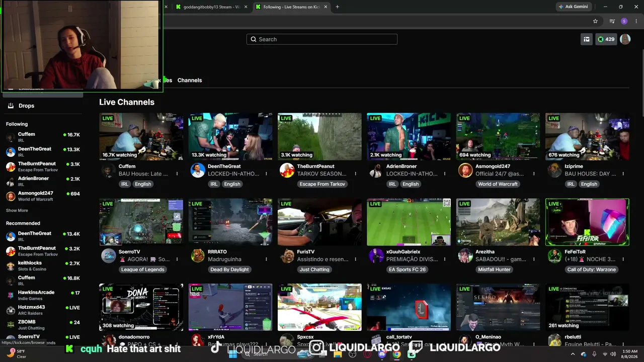The image size is (644, 362).
Task: Open rbelutti stream thumbnail with 261 watching
Action: 587,307
